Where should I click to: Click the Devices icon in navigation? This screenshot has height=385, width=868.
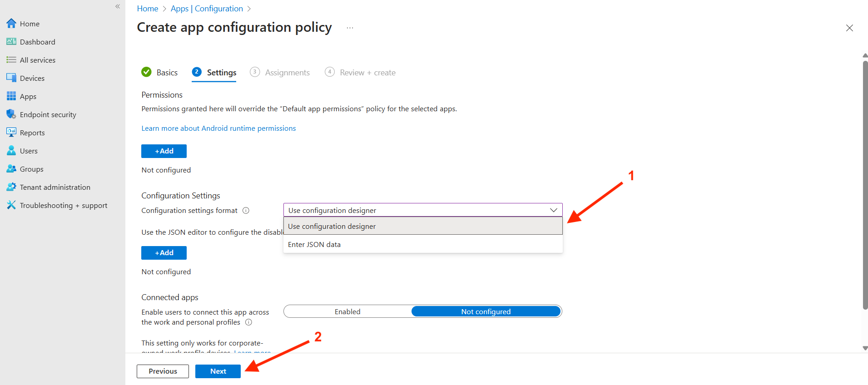(x=11, y=78)
